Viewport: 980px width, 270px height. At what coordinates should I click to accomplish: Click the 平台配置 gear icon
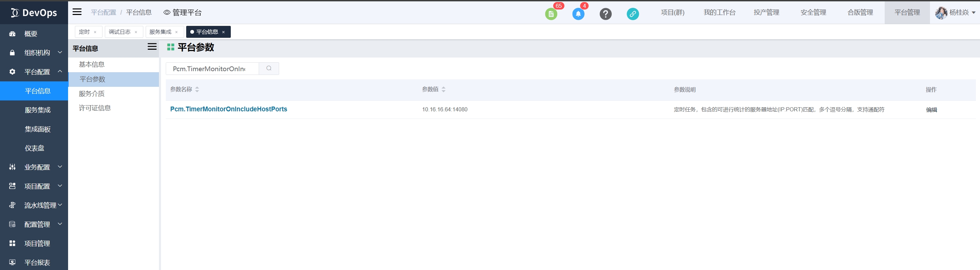[12, 72]
